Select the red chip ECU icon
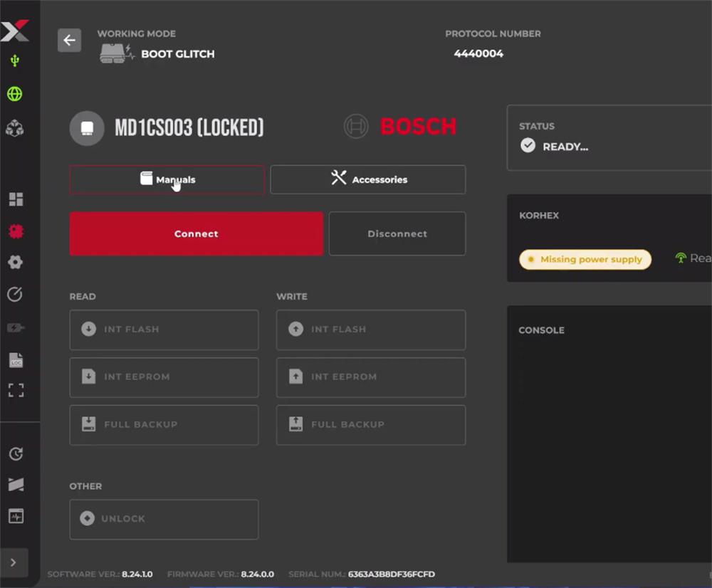Screen dimensions: 712x588 pyautogui.click(x=16, y=231)
